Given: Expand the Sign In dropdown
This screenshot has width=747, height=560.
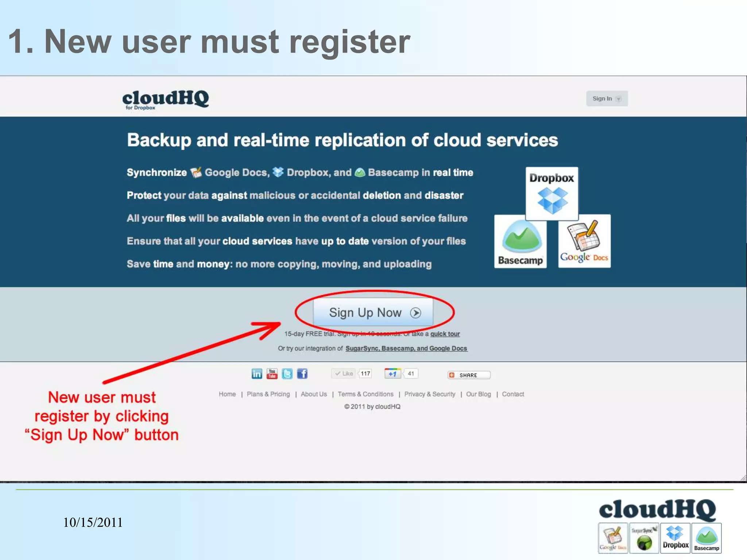Looking at the screenshot, I should pos(607,98).
